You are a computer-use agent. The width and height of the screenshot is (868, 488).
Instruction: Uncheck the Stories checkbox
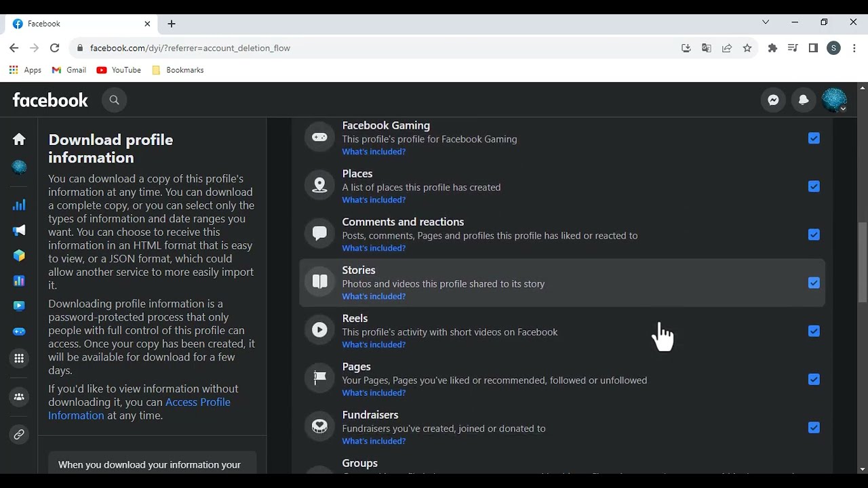pyautogui.click(x=814, y=283)
